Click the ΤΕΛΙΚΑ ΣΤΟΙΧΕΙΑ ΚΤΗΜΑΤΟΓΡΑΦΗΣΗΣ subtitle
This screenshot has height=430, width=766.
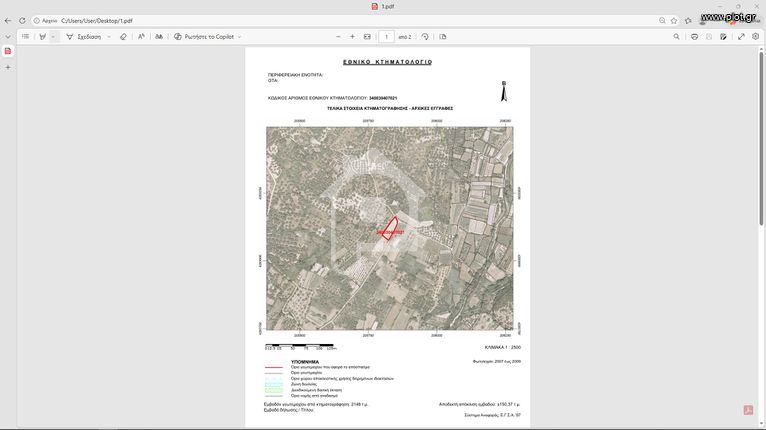[390, 108]
